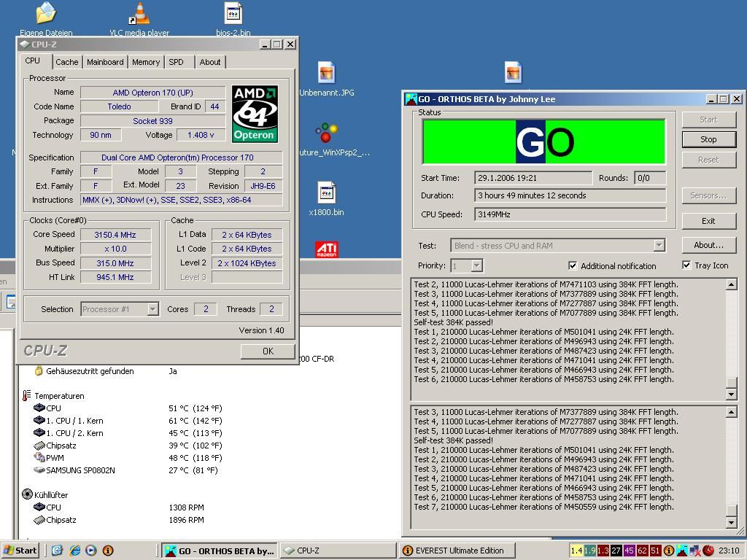Toggle the Tray Icon checkbox in ORTHOS
The height and width of the screenshot is (560, 747).
pyautogui.click(x=686, y=265)
